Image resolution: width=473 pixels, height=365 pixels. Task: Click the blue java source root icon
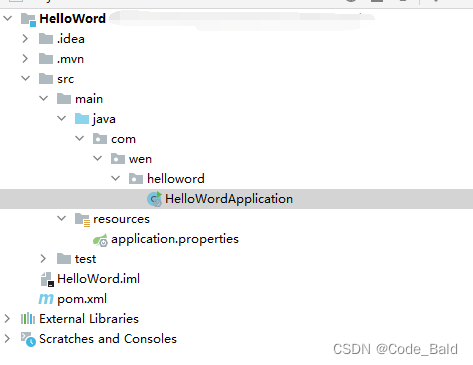82,119
